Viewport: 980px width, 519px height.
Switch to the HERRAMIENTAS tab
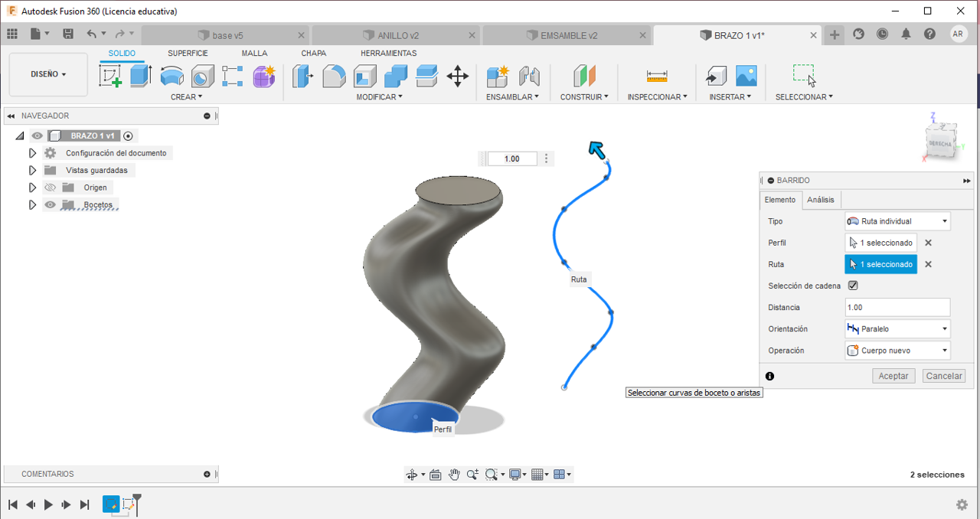(389, 54)
